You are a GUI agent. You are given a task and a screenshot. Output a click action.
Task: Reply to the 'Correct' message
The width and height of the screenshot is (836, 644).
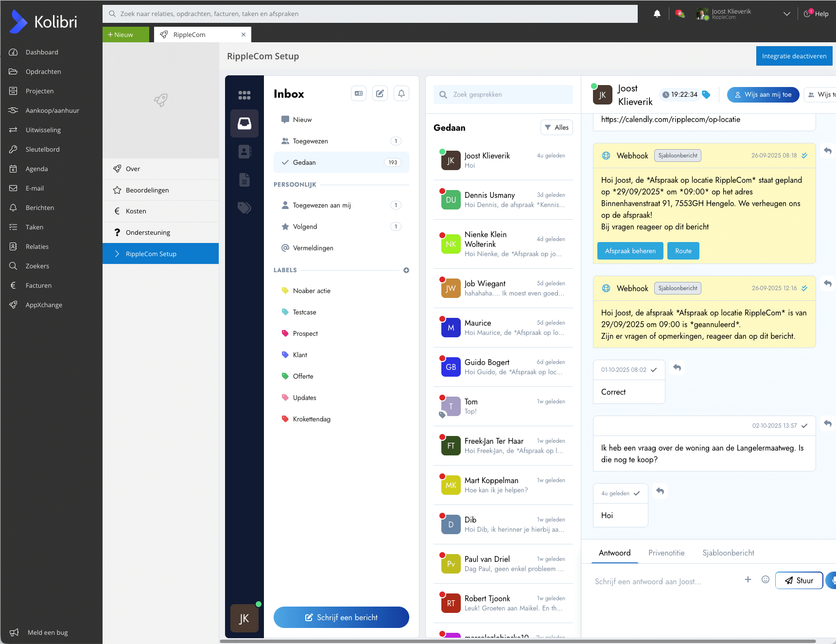pos(677,368)
